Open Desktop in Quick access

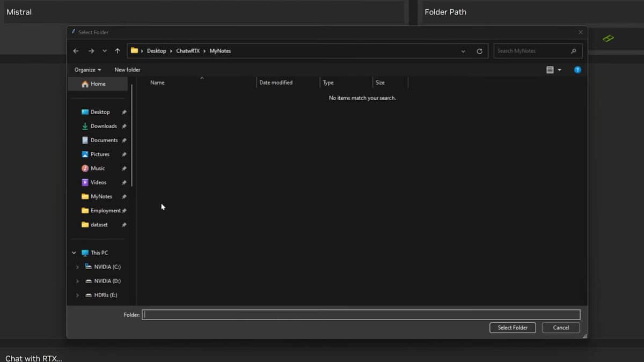pos(100,112)
